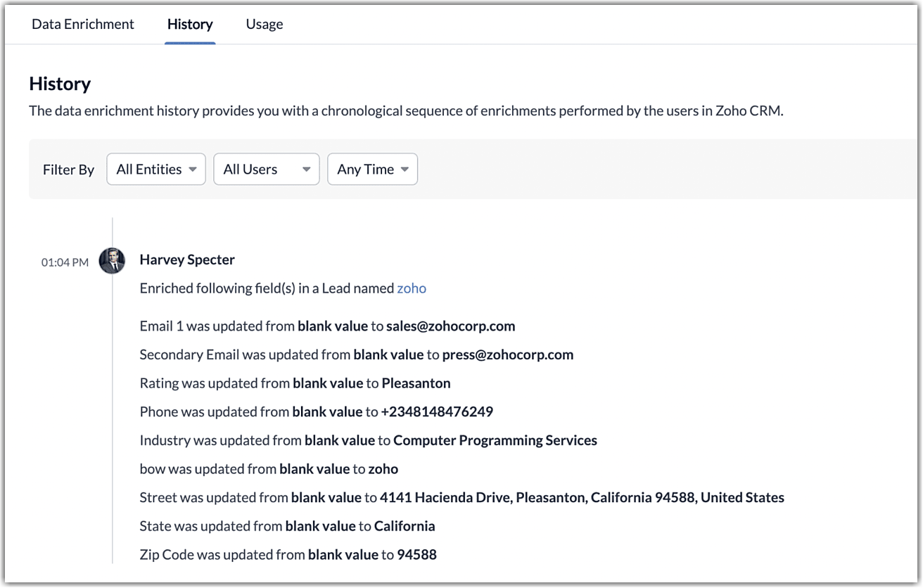923x588 pixels.
Task: Click the 94588 zip code value
Action: tap(416, 554)
